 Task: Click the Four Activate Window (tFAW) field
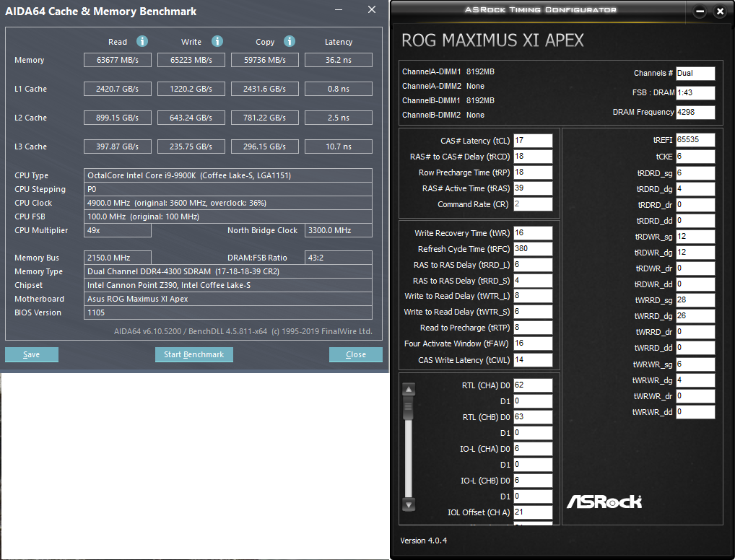[533, 344]
